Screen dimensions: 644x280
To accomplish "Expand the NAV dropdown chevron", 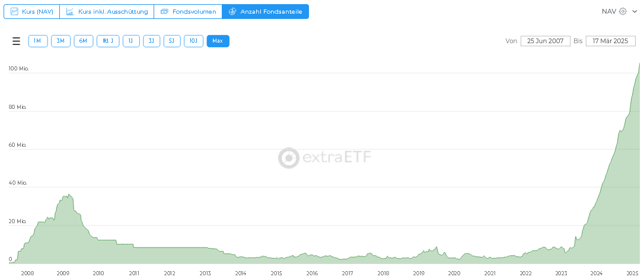I will click(x=633, y=11).
